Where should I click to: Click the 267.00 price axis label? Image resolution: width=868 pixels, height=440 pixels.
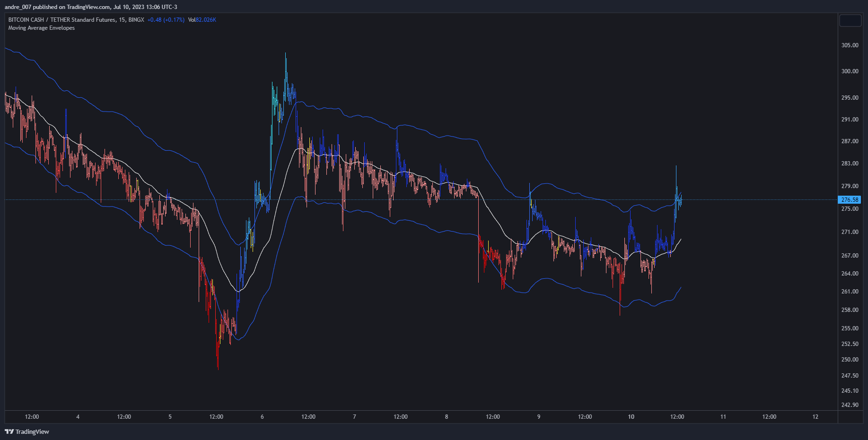point(850,256)
